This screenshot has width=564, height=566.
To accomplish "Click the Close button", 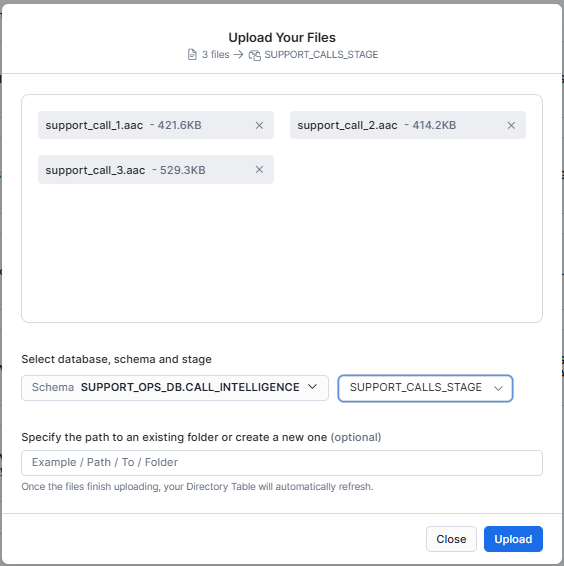I will coord(451,539).
